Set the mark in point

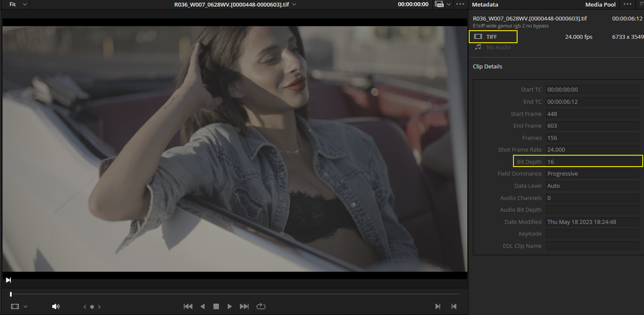pos(438,306)
